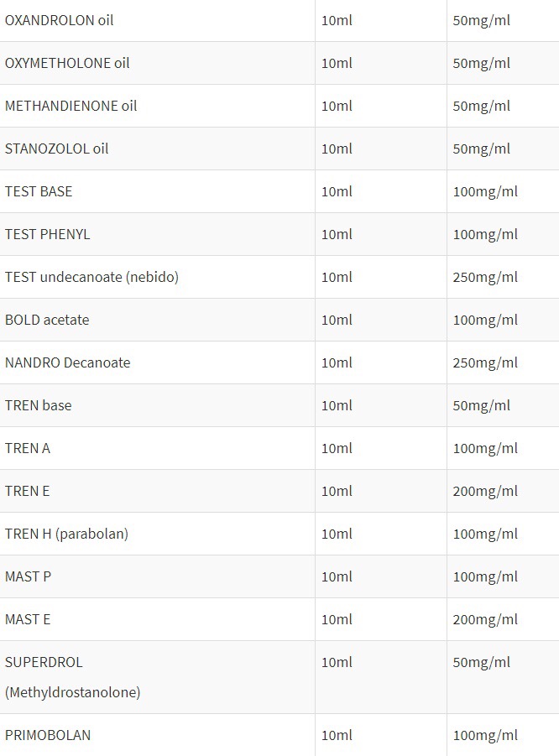Image resolution: width=559 pixels, height=756 pixels.
Task: Click the NANDRO Decanoate row label
Action: click(67, 362)
